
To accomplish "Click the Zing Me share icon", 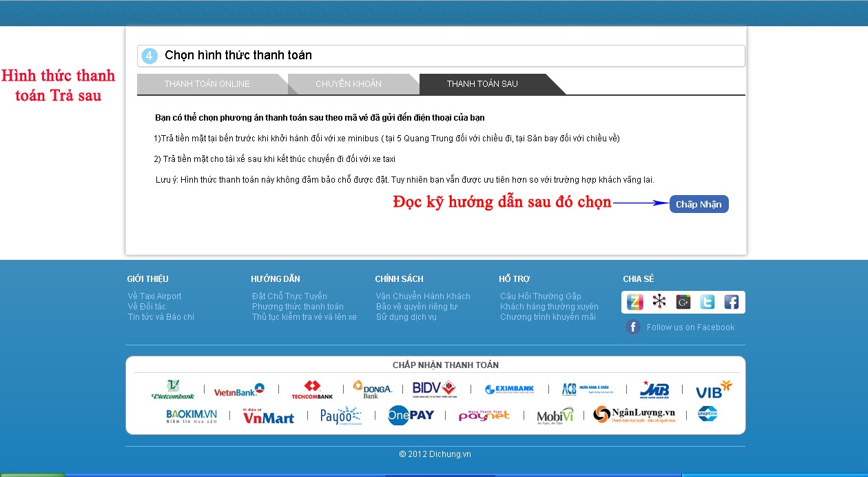I will click(x=634, y=302).
